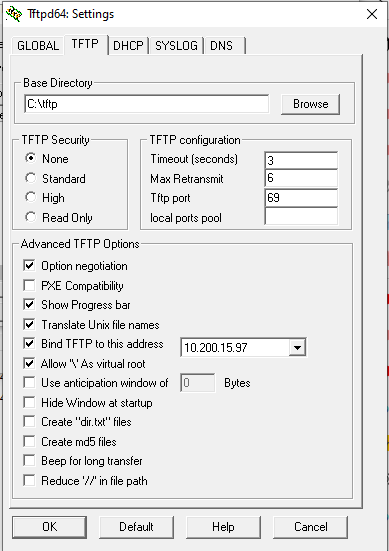Select the SYSLOG tab
The image size is (389, 551).
(x=176, y=46)
